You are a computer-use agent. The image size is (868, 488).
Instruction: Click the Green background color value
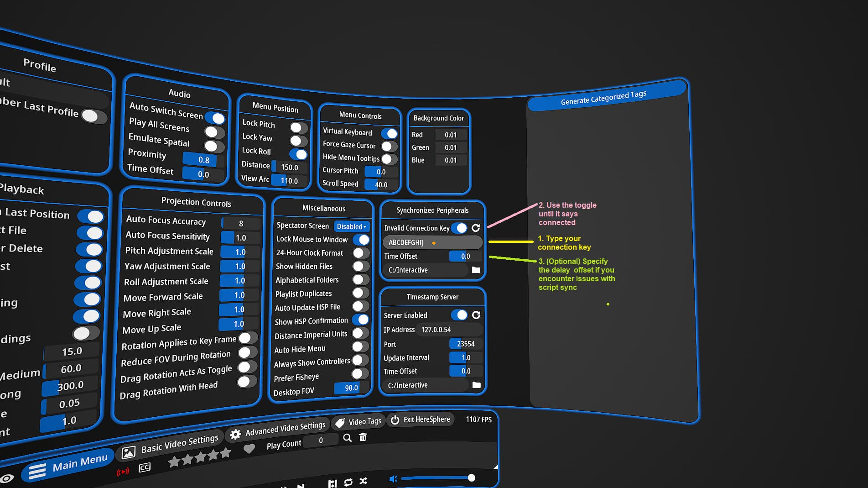coord(451,147)
